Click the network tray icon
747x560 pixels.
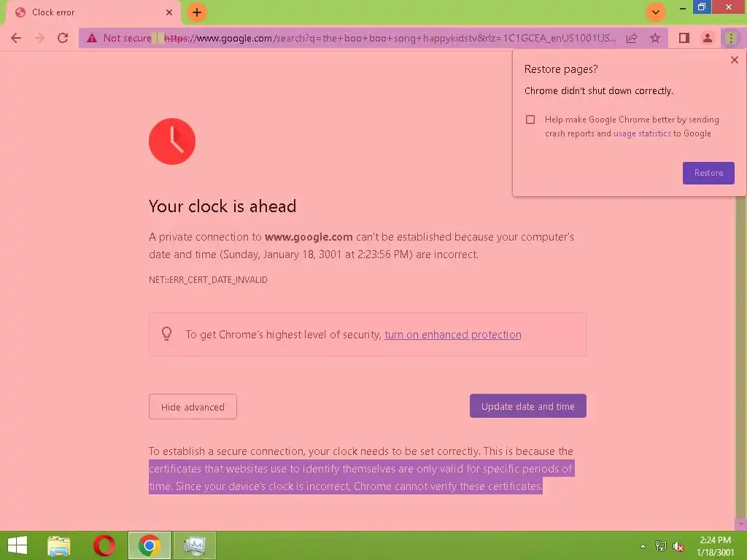661,545
